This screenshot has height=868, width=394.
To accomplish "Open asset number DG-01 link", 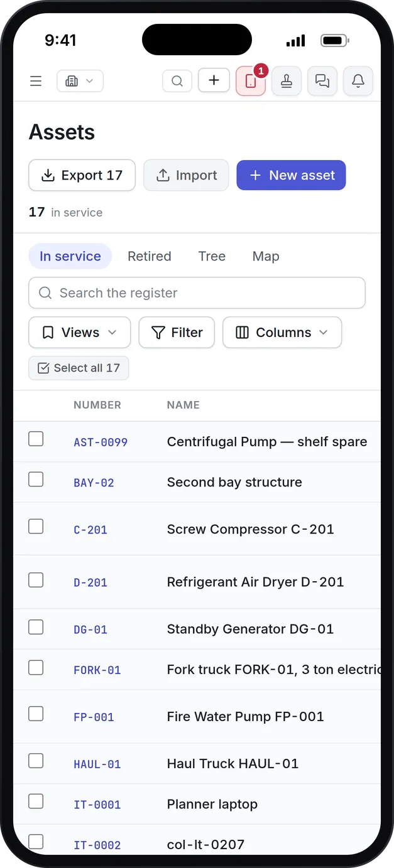I will pos(90,630).
